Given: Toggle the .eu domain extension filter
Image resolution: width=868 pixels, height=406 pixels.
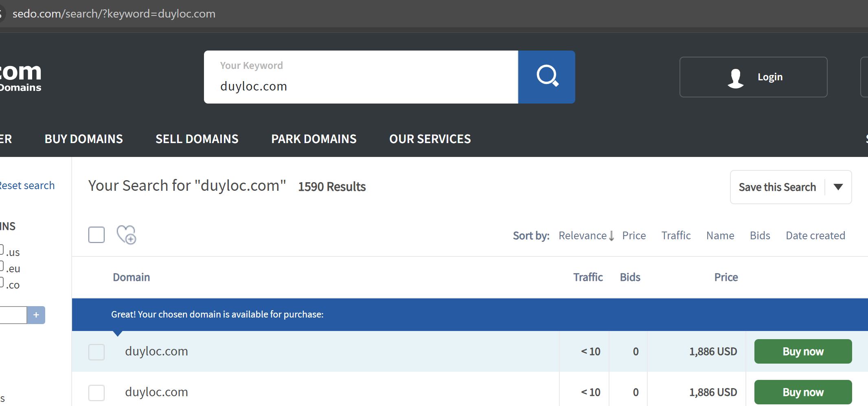Looking at the screenshot, I should point(1,266).
